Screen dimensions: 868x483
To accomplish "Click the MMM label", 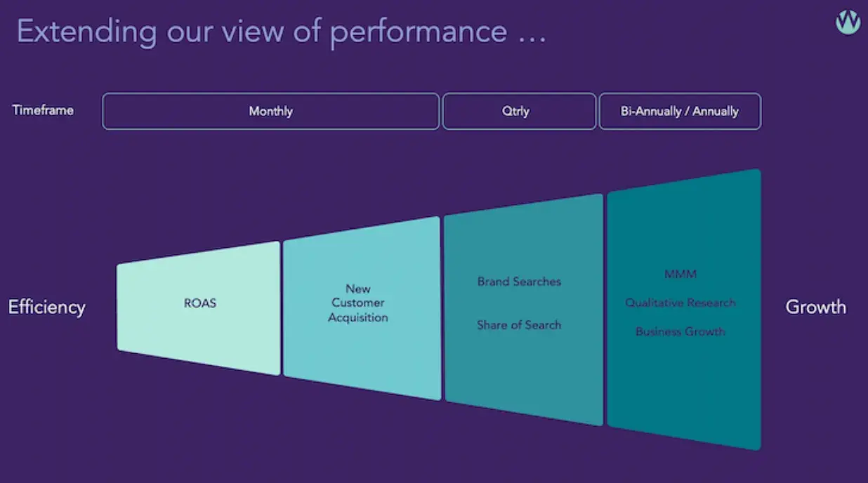I will tap(680, 274).
